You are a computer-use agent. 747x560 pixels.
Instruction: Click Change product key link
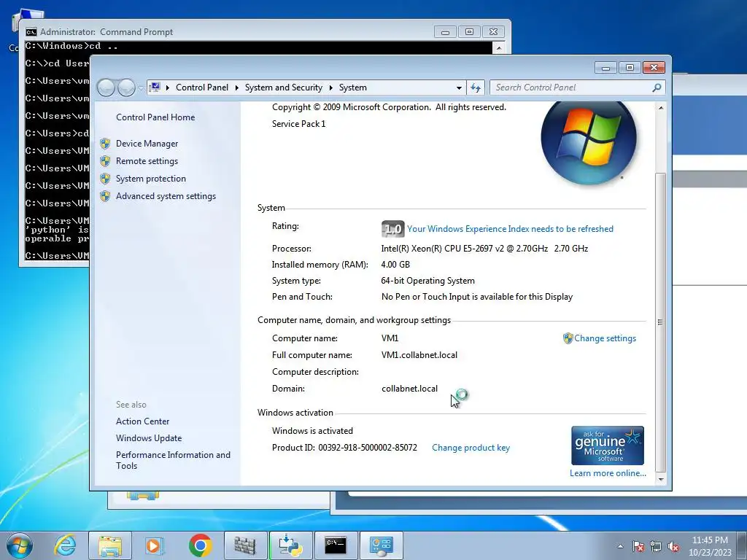pos(471,448)
